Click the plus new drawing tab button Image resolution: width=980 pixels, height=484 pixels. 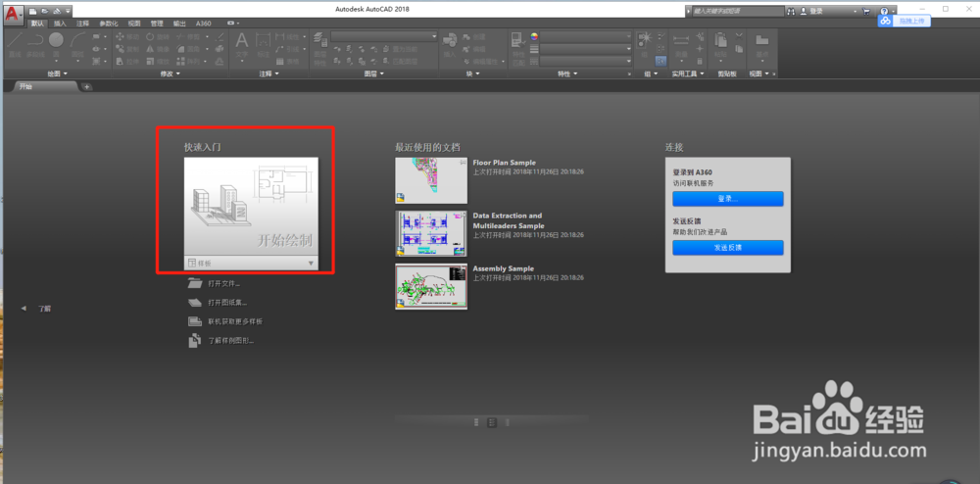coord(87,87)
